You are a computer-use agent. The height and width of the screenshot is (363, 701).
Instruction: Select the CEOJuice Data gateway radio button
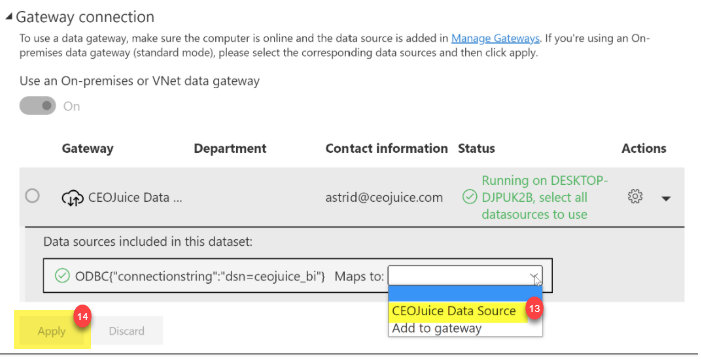(32, 196)
